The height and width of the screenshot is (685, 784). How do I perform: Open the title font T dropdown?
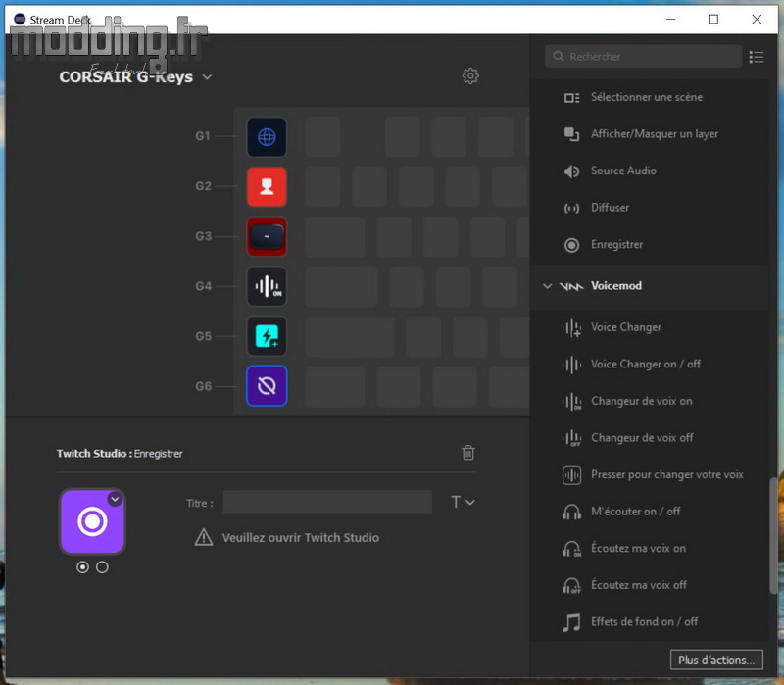(x=463, y=502)
